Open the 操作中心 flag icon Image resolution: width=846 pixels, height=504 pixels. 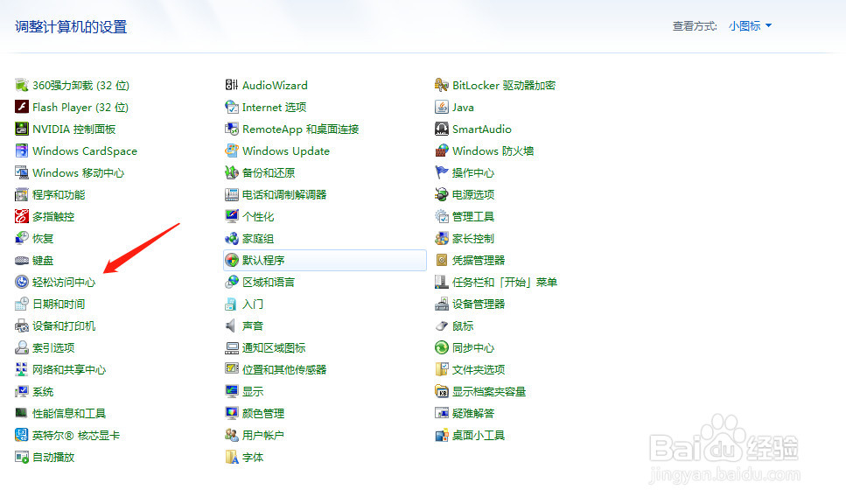click(441, 172)
